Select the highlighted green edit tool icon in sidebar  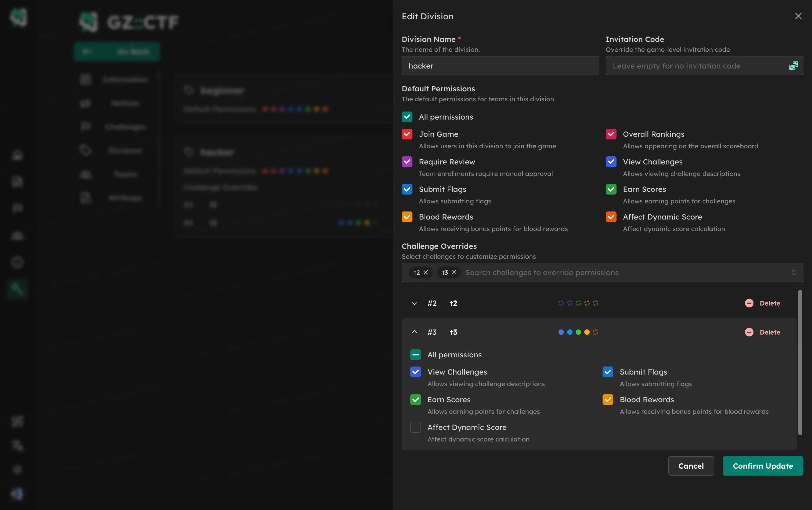[17, 289]
